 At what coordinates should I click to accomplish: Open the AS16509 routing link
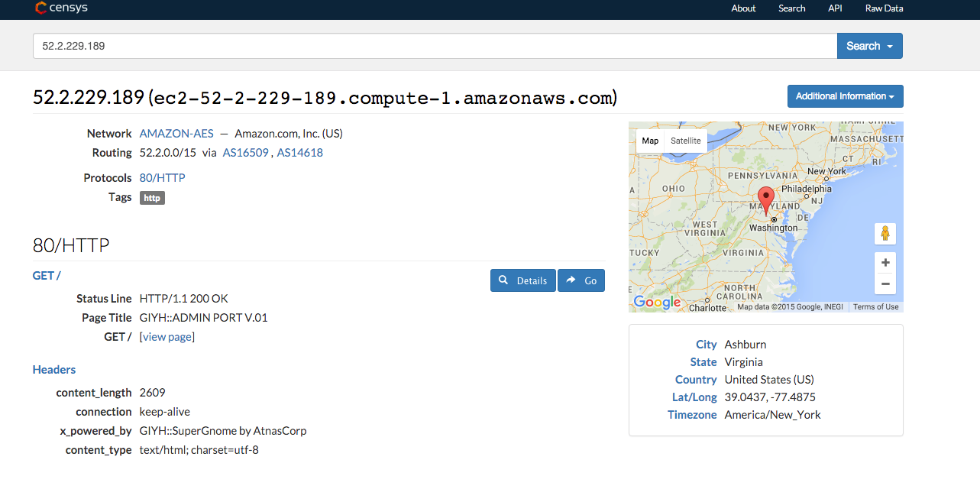pos(246,153)
